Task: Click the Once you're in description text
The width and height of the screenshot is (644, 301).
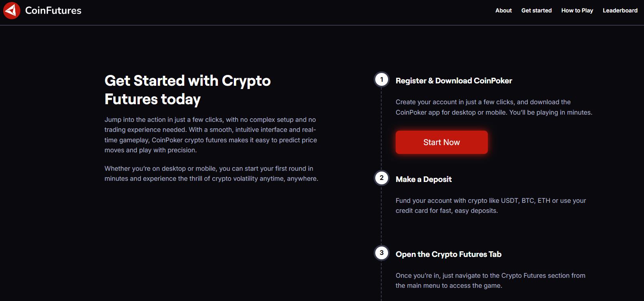Action: 491,281
